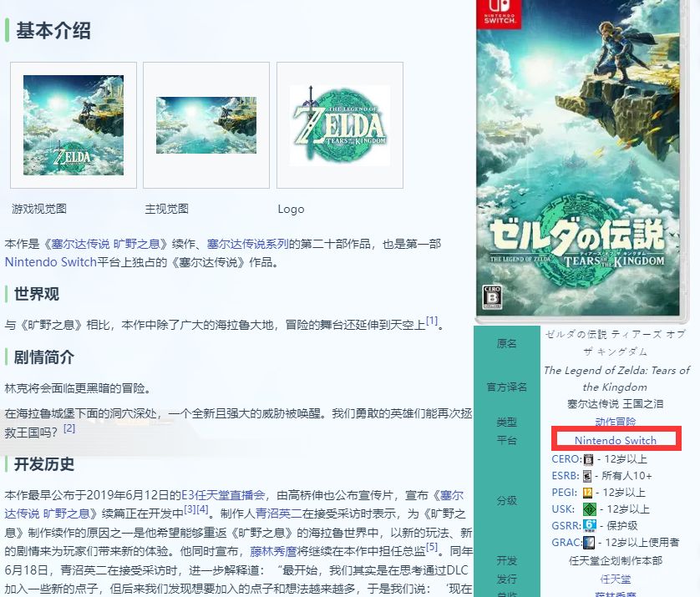Click the 所有人10+ ESRB rating text
The height and width of the screenshot is (597, 700).
626,476
